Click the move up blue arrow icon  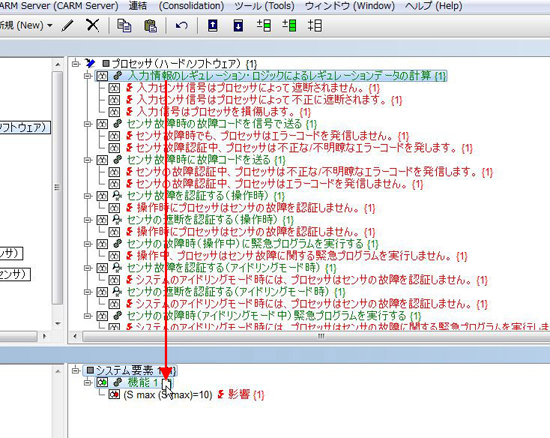tap(213, 26)
